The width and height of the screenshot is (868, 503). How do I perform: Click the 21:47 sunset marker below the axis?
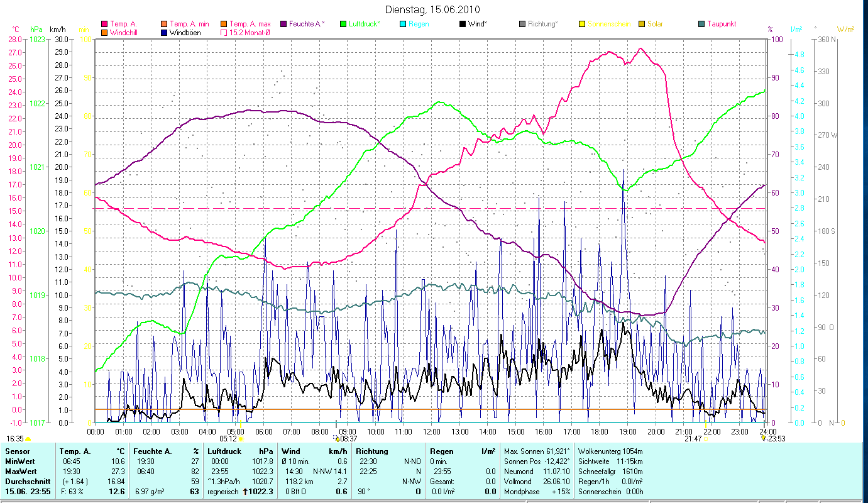point(693,439)
